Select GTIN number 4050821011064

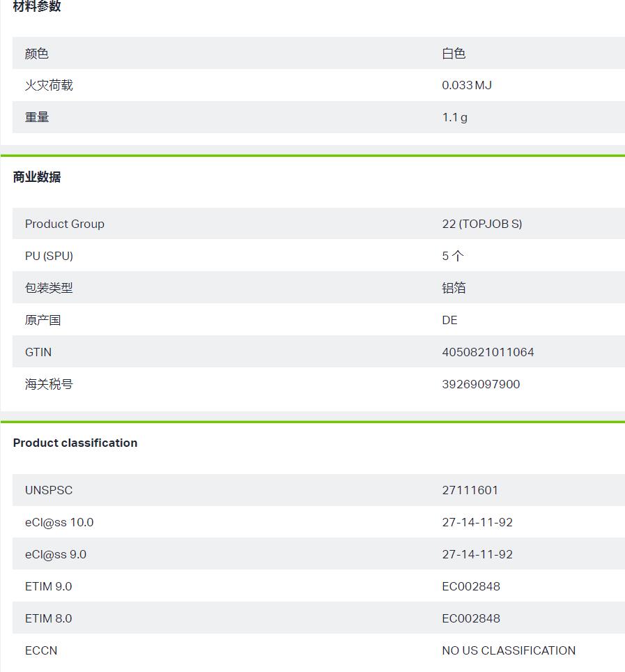[488, 352]
